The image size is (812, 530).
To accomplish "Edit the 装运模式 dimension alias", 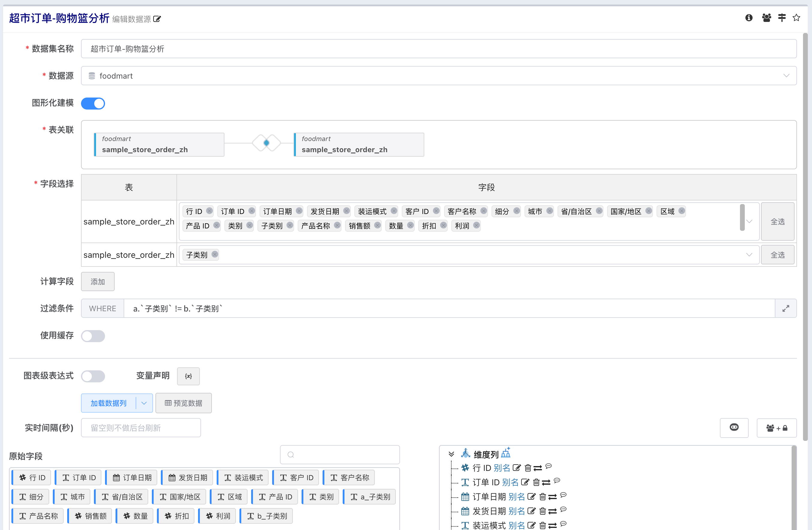I will 531,525.
